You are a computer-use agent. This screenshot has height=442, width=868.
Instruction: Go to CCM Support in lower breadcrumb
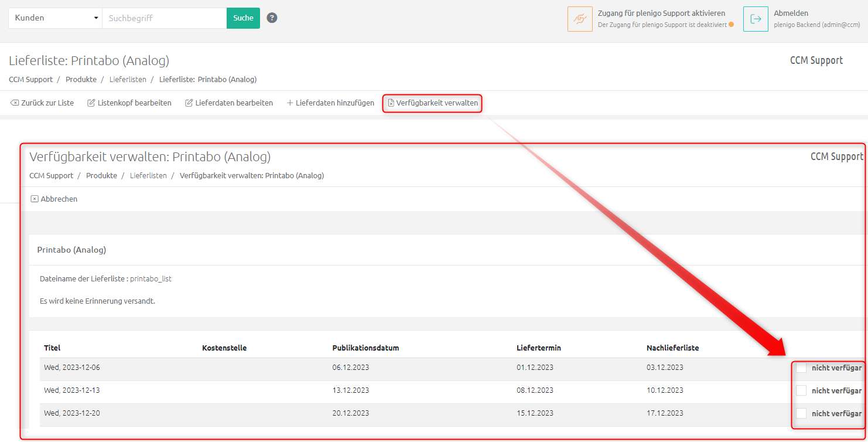(x=51, y=175)
